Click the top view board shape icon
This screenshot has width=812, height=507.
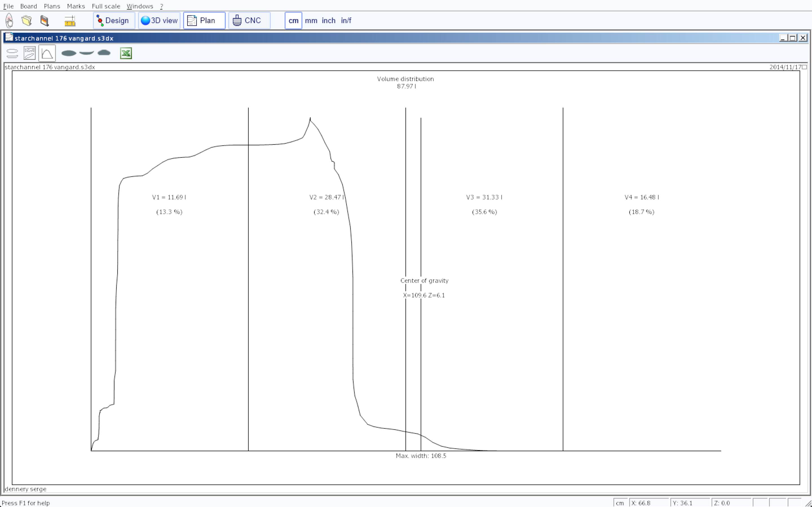point(69,53)
